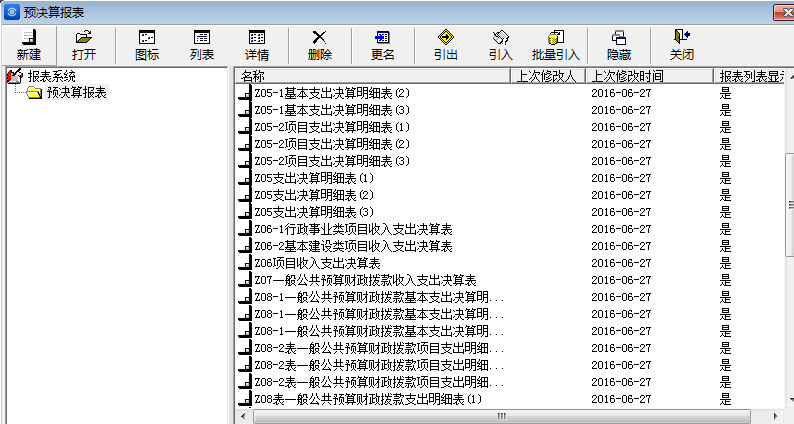794x424 pixels.
Task: Click the 新建 (New) toolbar icon
Action: (29, 45)
